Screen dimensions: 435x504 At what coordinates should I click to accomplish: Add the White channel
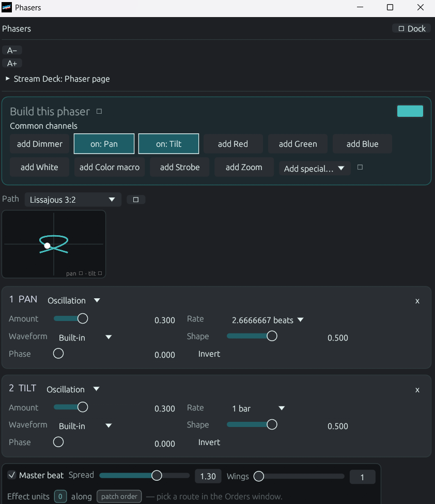39,167
